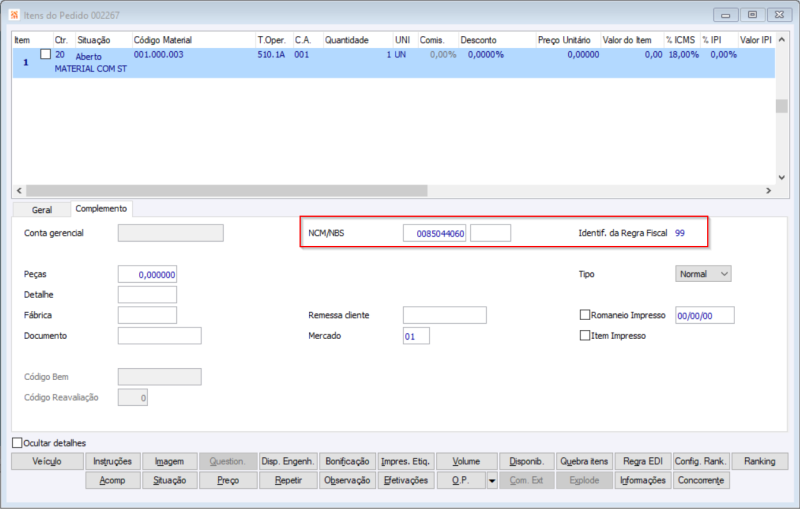800x509 pixels.
Task: Click the Efetivações button
Action: (x=406, y=480)
